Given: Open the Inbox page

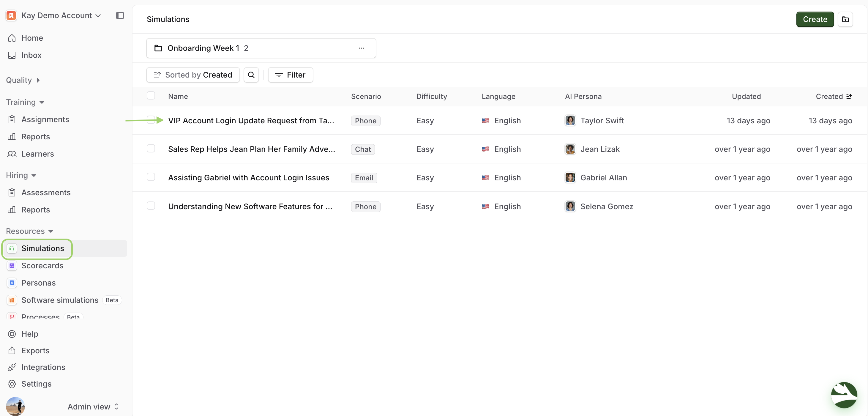Looking at the screenshot, I should (x=31, y=55).
